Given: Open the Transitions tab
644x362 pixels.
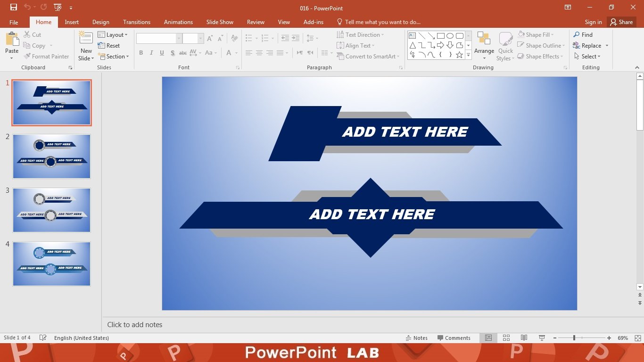Looking at the screenshot, I should (x=137, y=22).
